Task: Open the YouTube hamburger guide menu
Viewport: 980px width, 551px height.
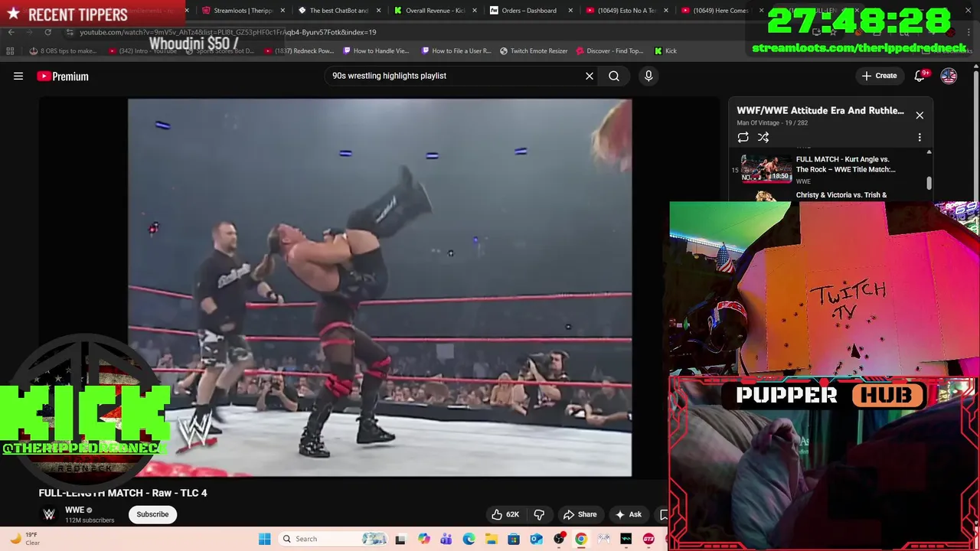Action: (18, 76)
